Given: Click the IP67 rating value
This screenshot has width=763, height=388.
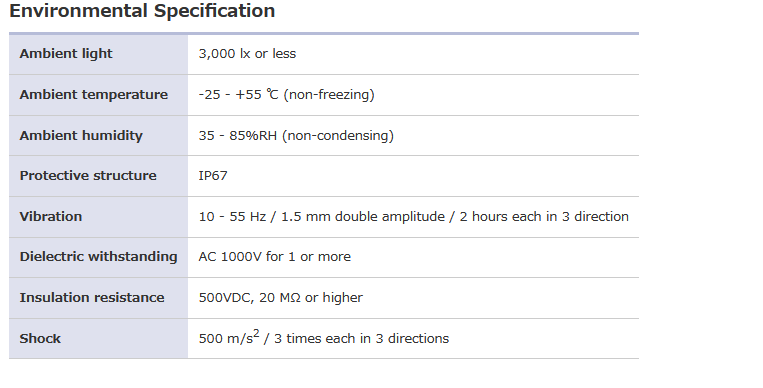Looking at the screenshot, I should pos(213,176).
